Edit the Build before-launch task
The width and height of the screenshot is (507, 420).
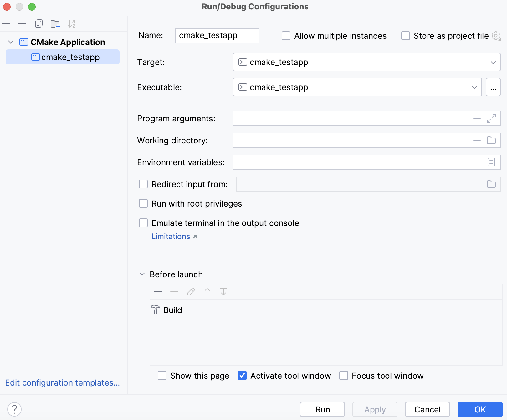191,291
